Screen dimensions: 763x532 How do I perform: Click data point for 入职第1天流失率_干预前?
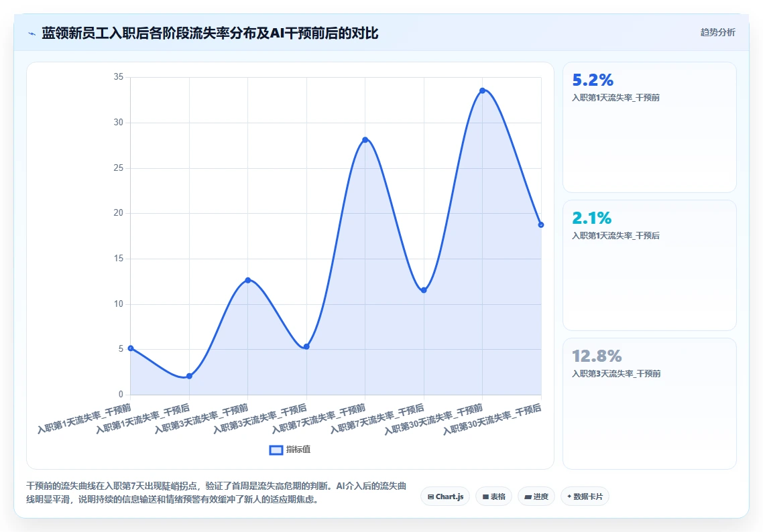click(x=131, y=348)
